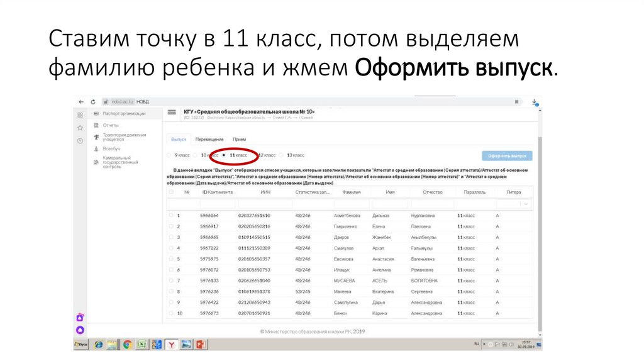Switch to the Прием tab
The image size is (644, 361).
point(240,139)
